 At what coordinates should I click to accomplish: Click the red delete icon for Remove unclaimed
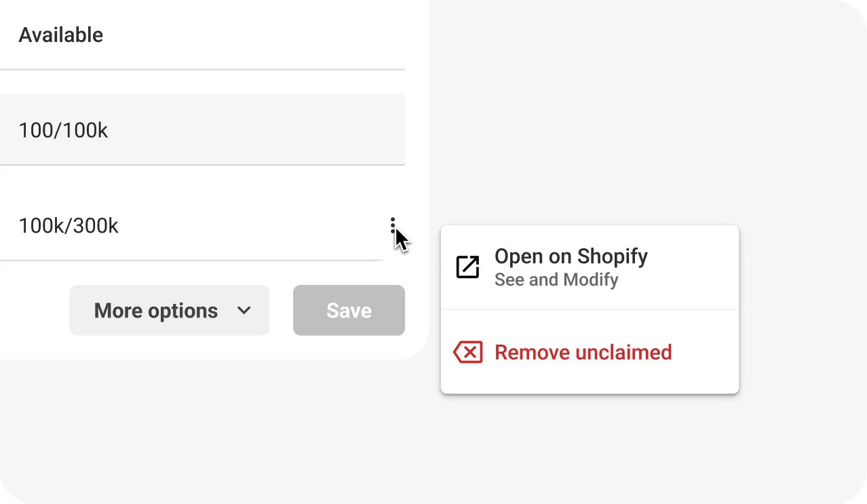point(467,352)
